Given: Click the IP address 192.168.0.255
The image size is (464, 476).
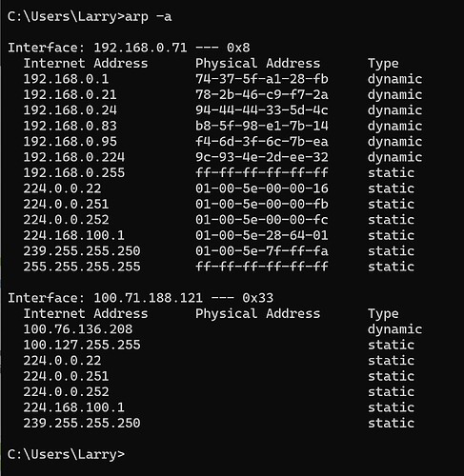Looking at the screenshot, I should (x=74, y=172).
